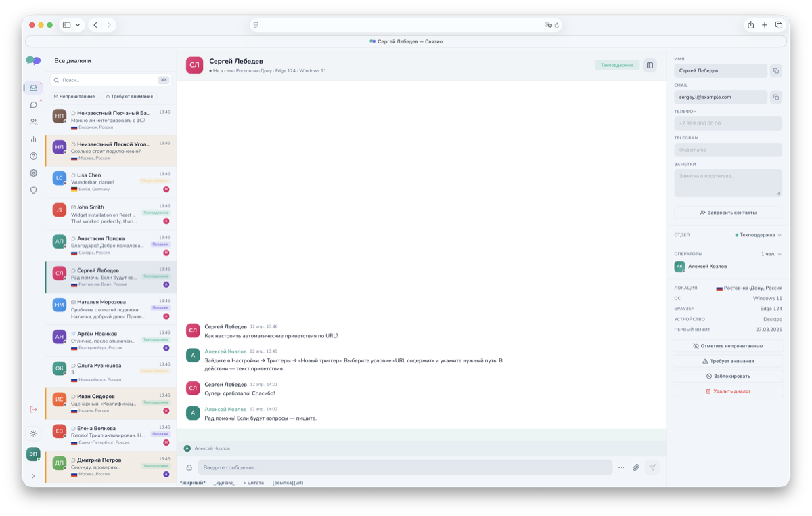The height and width of the screenshot is (516, 812).
Task: Expand the sidebar with bottom chevron
Action: click(33, 476)
